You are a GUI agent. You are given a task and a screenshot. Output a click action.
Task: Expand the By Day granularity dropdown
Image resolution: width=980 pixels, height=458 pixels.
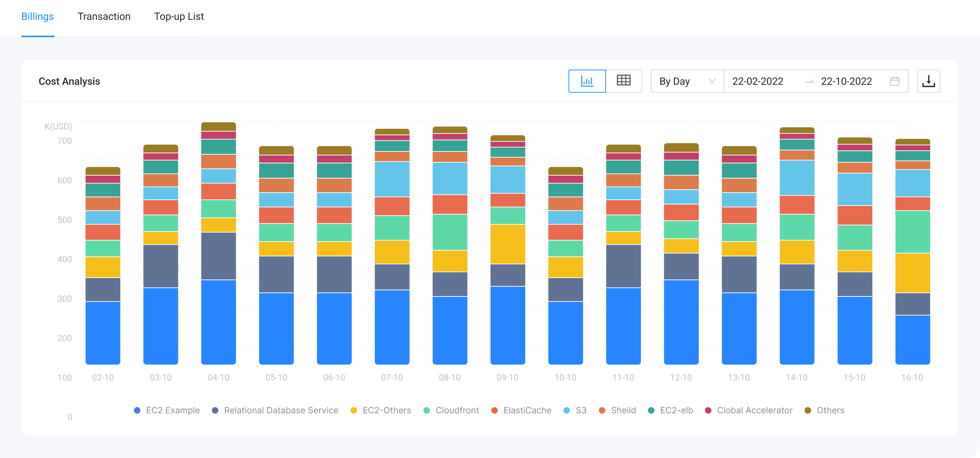687,81
